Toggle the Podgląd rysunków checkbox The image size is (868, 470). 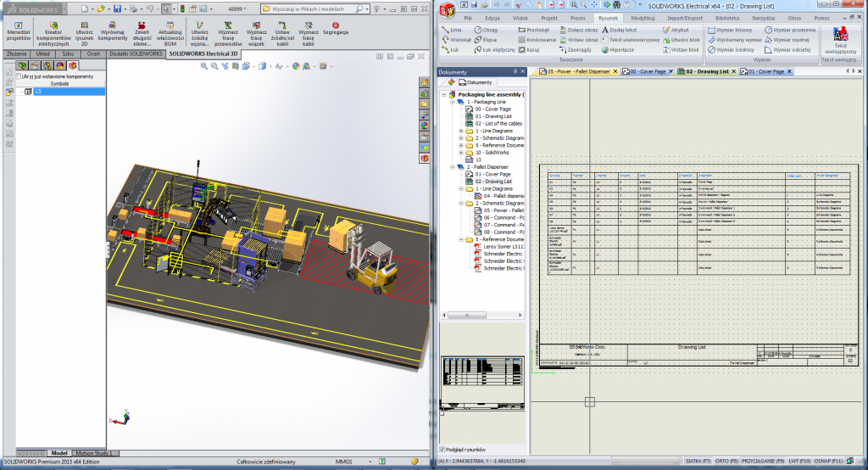(443, 450)
